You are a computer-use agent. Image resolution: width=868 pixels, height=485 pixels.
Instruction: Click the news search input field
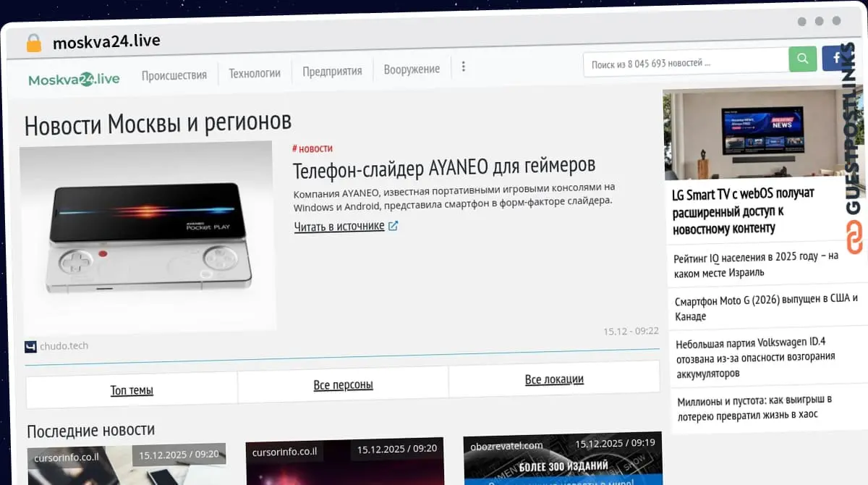[684, 63]
